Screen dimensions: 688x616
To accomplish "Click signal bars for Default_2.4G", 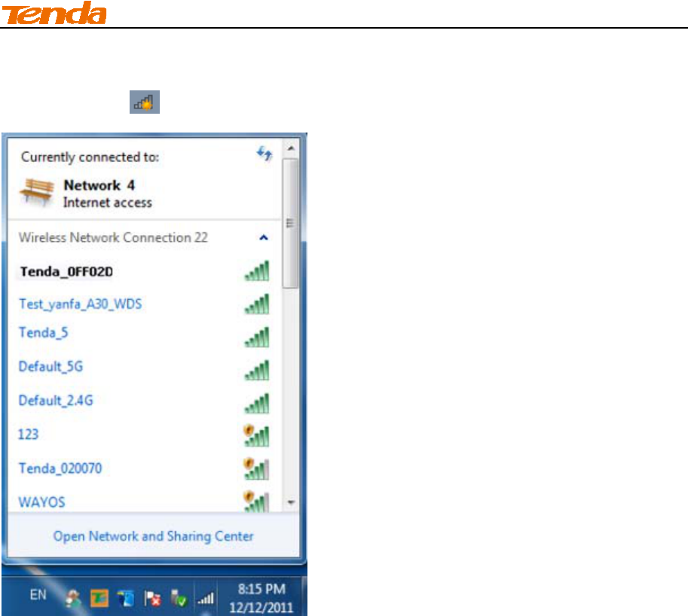I will (257, 404).
